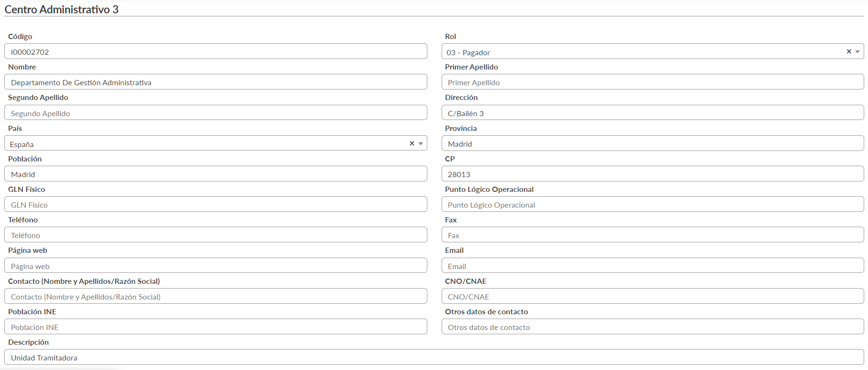Select the Segundo Apellido input
This screenshot has height=370, width=868.
point(215,113)
